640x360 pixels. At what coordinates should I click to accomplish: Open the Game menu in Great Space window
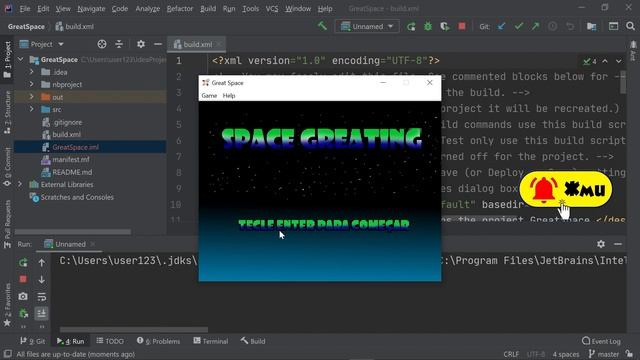click(209, 96)
